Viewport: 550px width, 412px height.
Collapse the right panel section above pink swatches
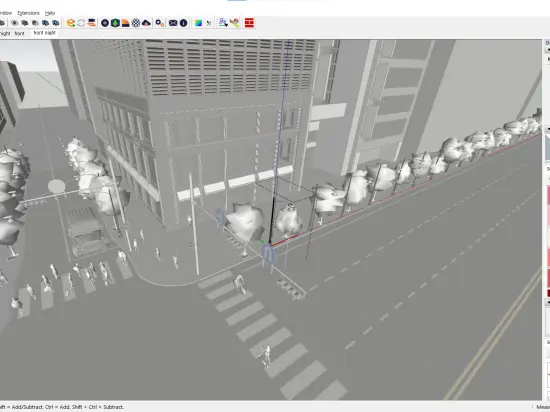[x=548, y=129]
